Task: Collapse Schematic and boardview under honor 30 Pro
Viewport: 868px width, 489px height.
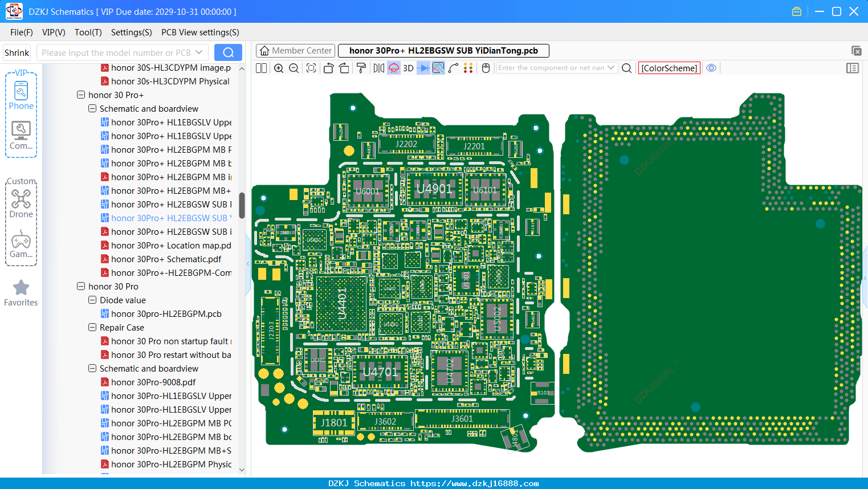Action: 92,368
